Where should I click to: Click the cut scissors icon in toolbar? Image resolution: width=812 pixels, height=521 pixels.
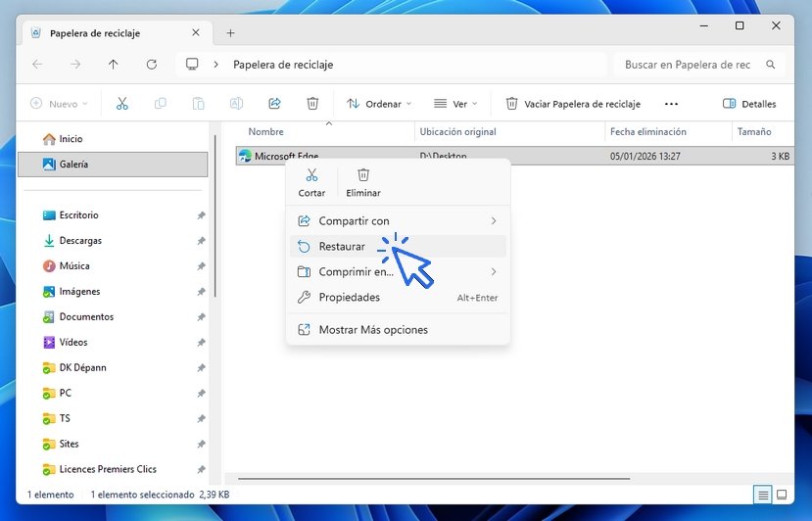pyautogui.click(x=122, y=104)
